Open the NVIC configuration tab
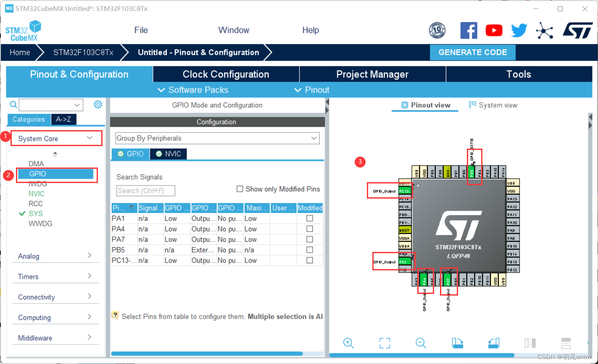The image size is (598, 364). click(x=168, y=154)
